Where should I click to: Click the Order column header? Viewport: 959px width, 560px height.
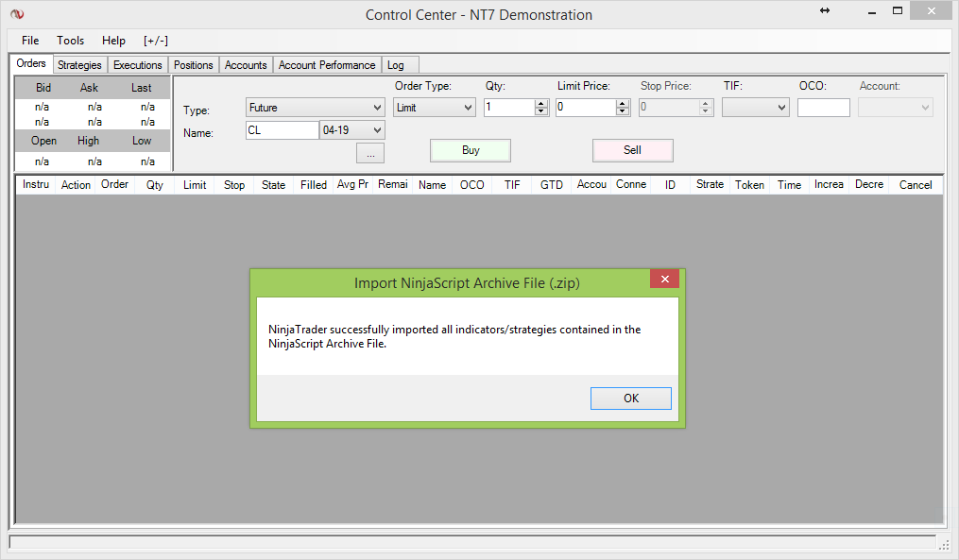point(115,185)
